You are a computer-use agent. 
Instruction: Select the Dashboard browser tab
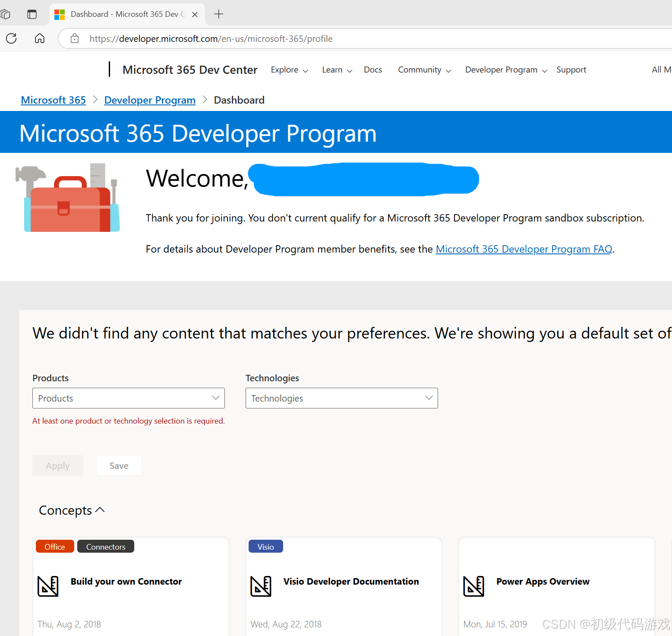point(127,14)
